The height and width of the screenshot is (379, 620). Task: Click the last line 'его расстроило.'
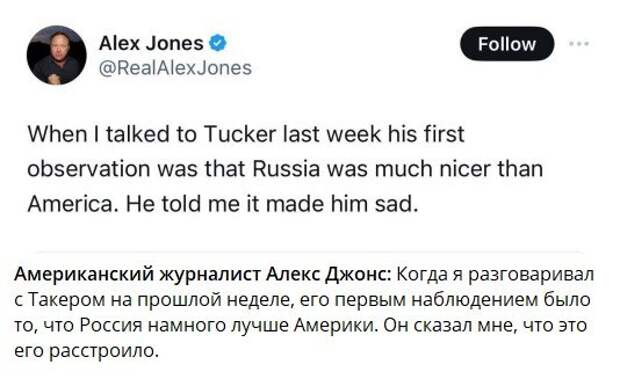(87, 351)
